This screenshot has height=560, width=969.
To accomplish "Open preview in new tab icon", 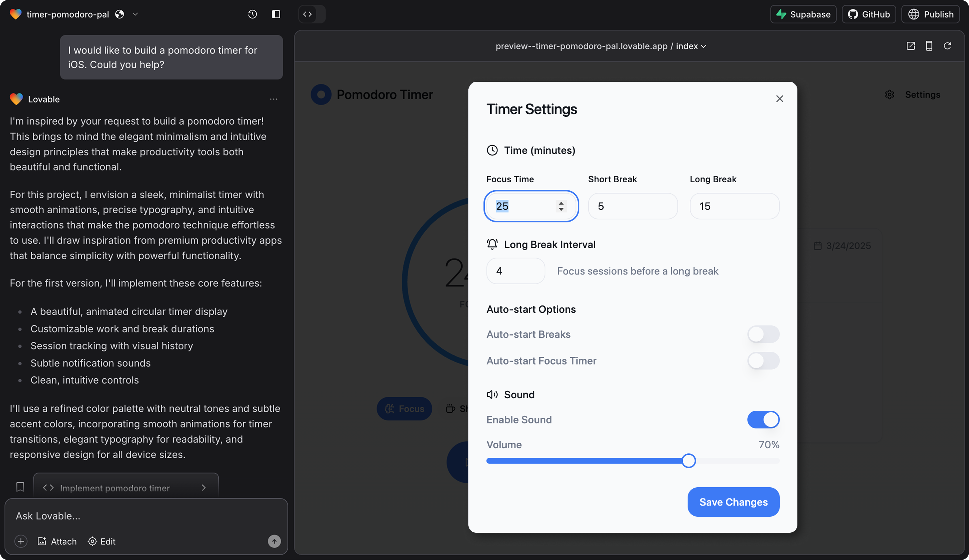I will [x=910, y=46].
